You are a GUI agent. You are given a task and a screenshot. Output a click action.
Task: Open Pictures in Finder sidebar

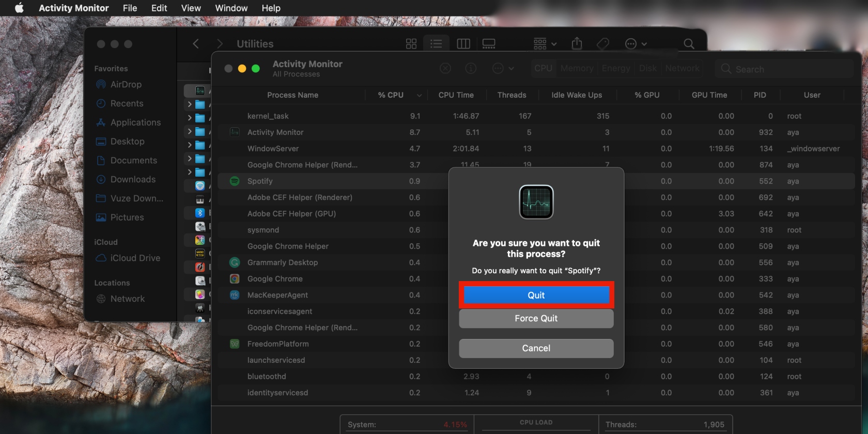coord(120,218)
